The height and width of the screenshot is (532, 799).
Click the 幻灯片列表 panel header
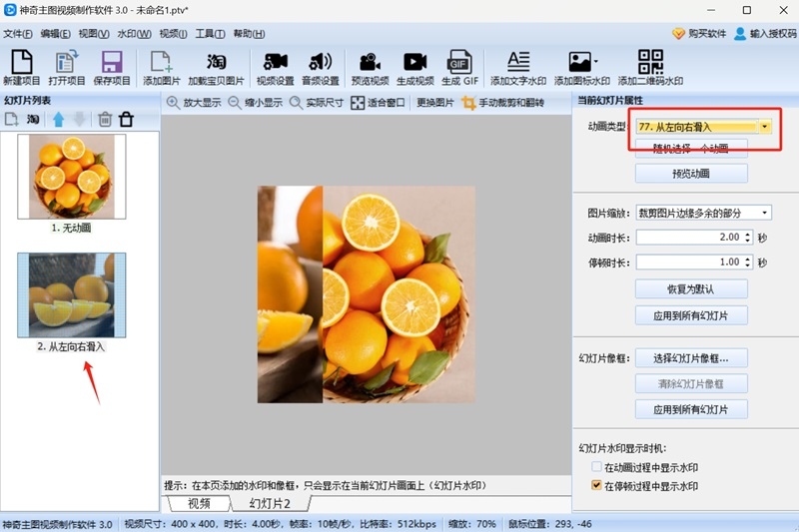point(28,100)
